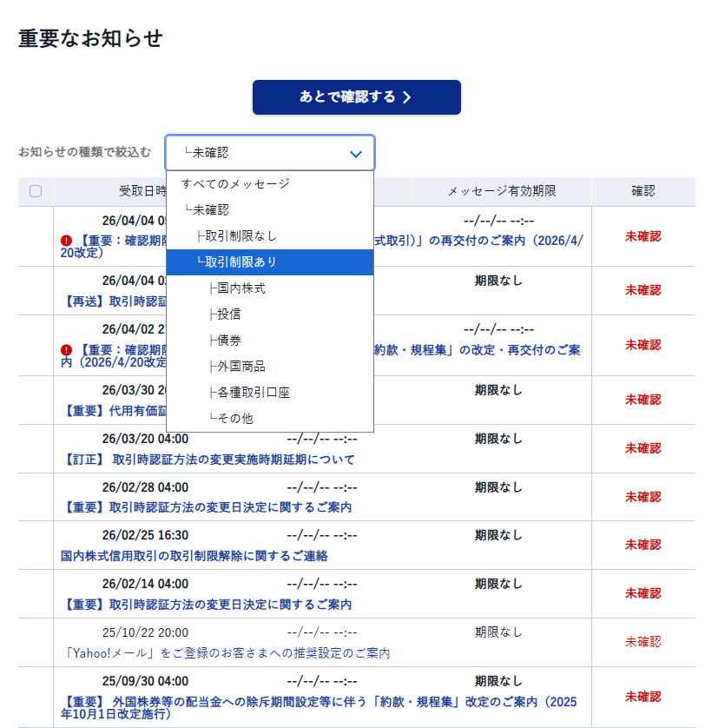This screenshot has width=705, height=728.
Task: Click the 重要なお知らせ page heading
Action: (90, 38)
